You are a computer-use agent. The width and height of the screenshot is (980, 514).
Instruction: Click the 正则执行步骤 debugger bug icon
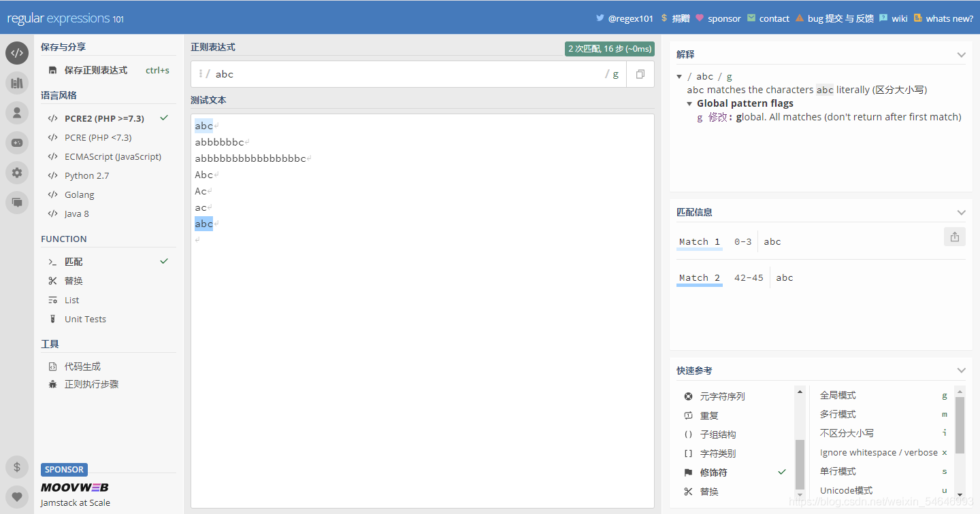pos(53,384)
